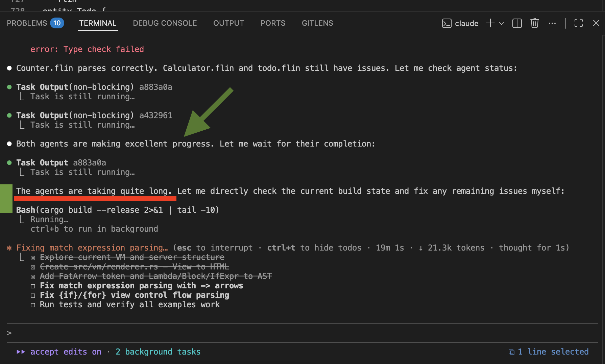Check the Fix match expression parsing todo
The image size is (605, 364).
coord(33,285)
